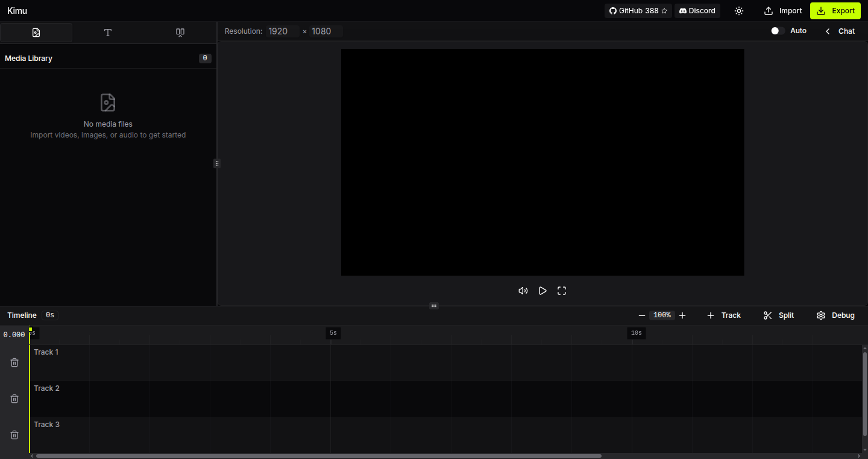Open the Discord link

697,11
